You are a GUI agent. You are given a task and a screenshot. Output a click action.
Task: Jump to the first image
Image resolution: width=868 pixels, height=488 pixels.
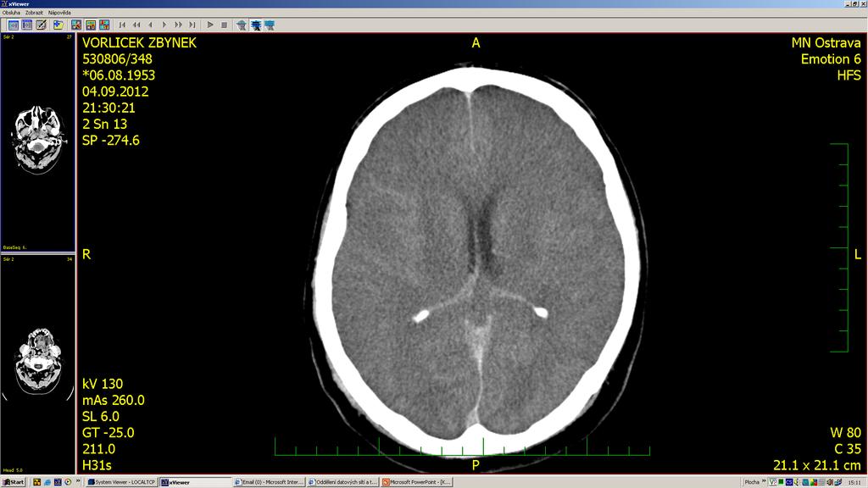tap(122, 25)
